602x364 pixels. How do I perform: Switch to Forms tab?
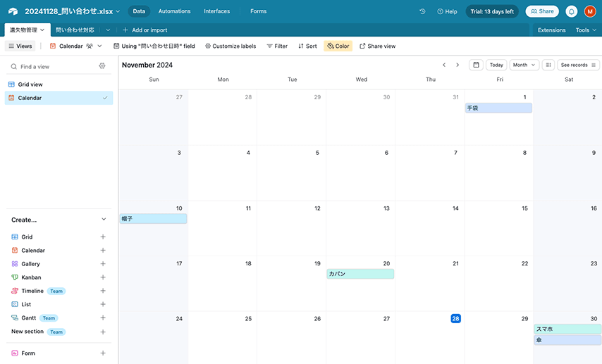coord(259,11)
